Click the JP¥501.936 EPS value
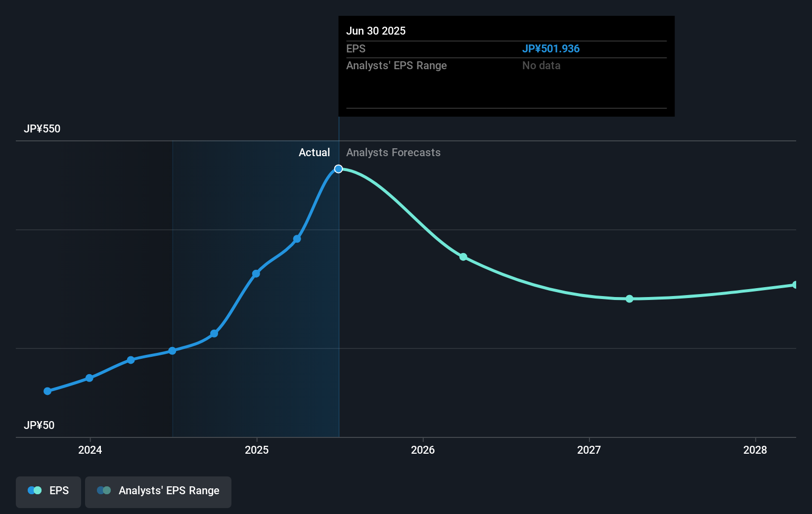Screen dimensions: 812x514 tap(551, 48)
